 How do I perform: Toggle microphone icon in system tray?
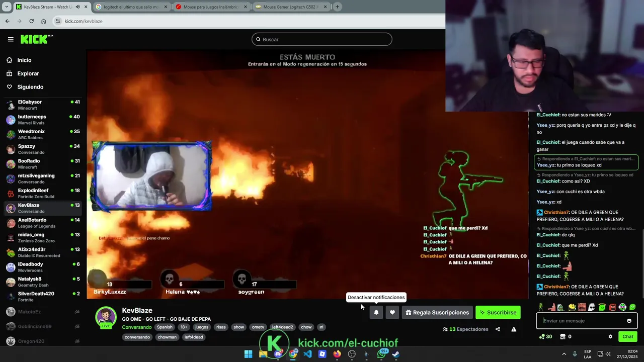point(575,354)
